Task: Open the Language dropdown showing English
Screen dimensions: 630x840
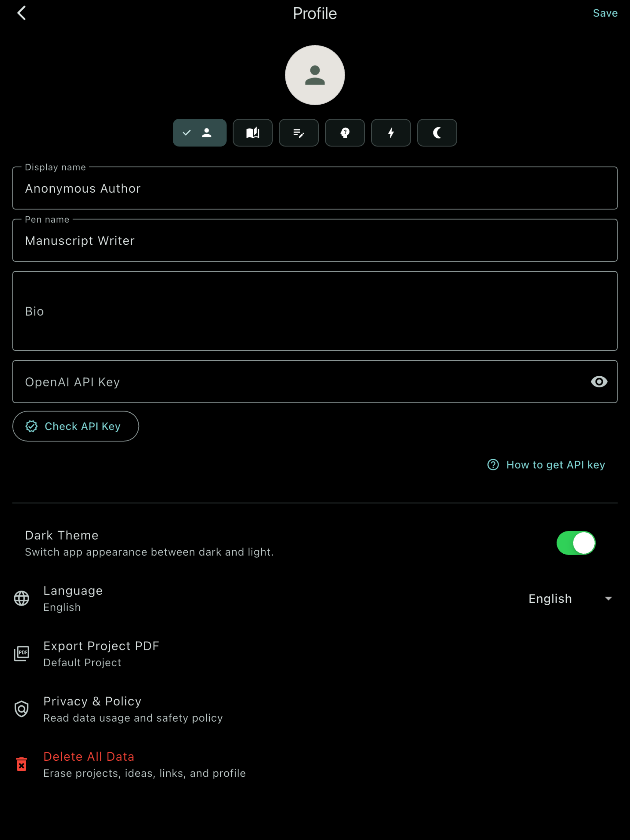Action: (571, 599)
